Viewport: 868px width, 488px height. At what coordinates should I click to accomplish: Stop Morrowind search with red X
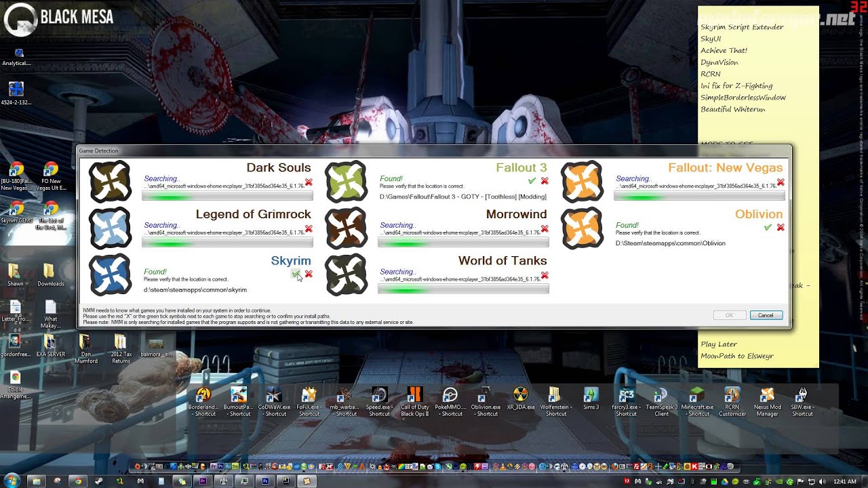[545, 229]
